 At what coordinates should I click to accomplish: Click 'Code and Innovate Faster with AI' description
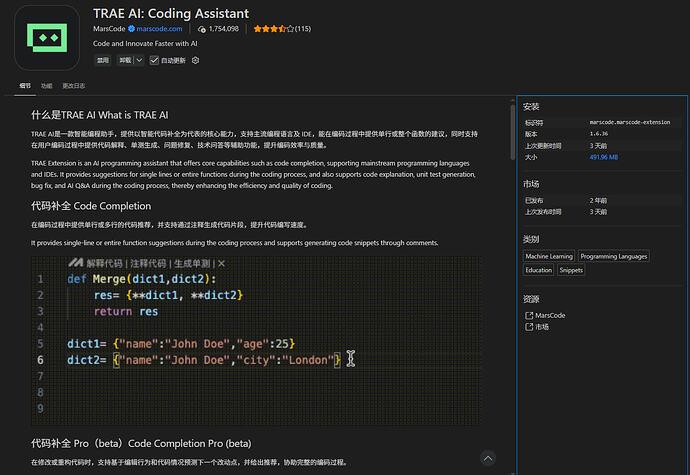pos(145,44)
